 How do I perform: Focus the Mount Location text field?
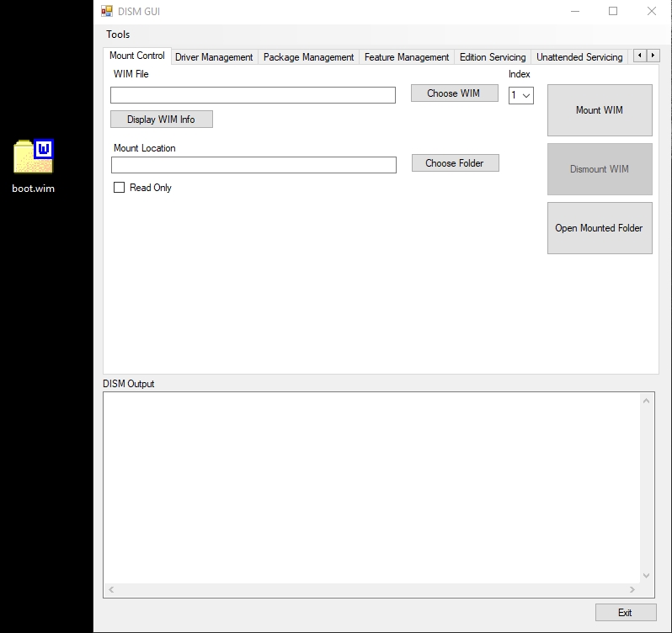point(253,165)
